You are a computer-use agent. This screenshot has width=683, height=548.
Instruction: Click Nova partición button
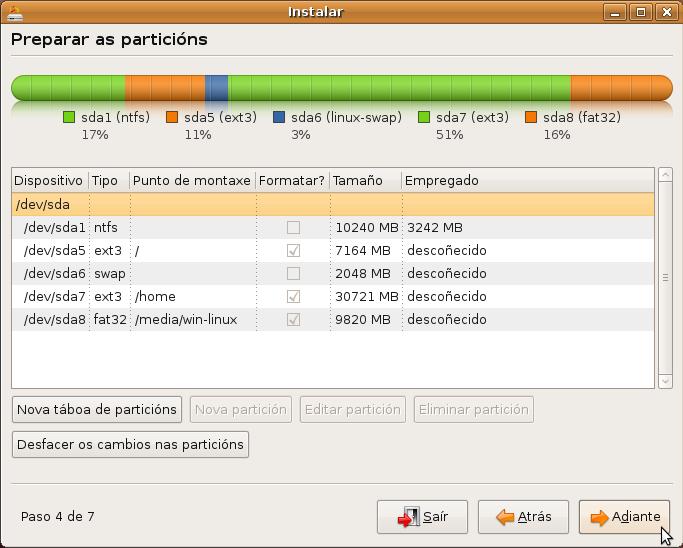(x=240, y=409)
